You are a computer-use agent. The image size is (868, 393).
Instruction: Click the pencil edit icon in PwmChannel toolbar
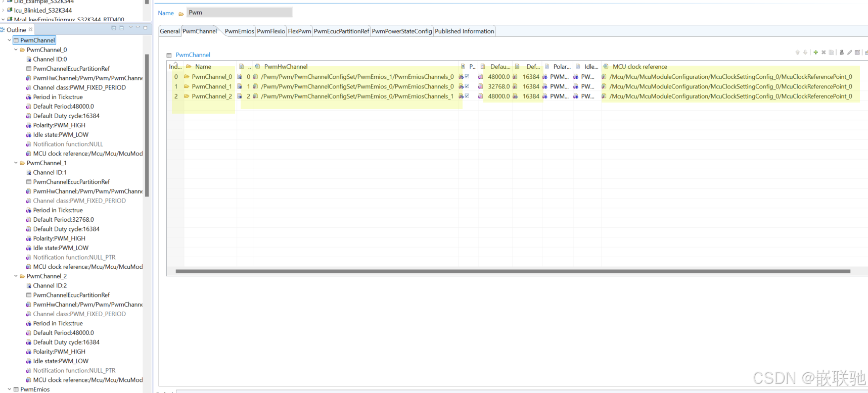click(850, 52)
